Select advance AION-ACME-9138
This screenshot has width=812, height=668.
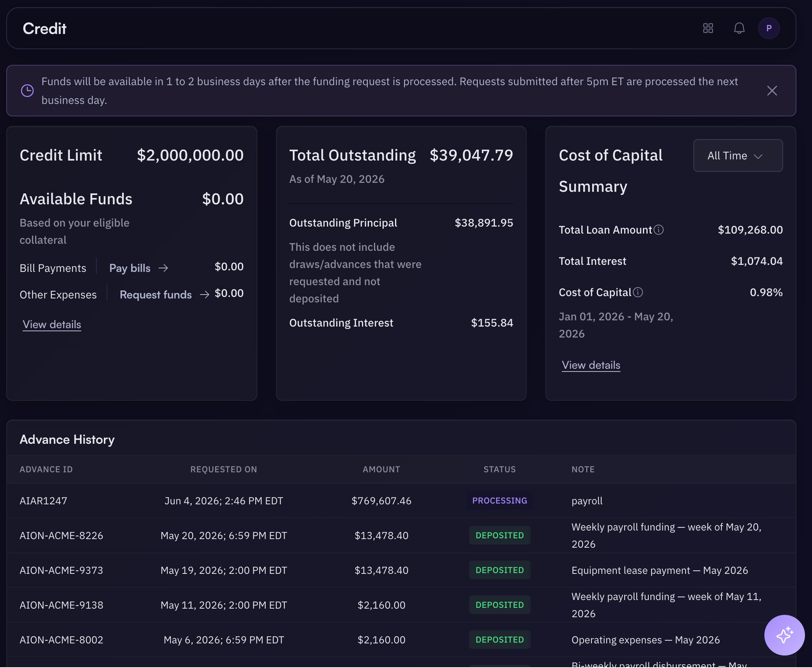pos(61,605)
